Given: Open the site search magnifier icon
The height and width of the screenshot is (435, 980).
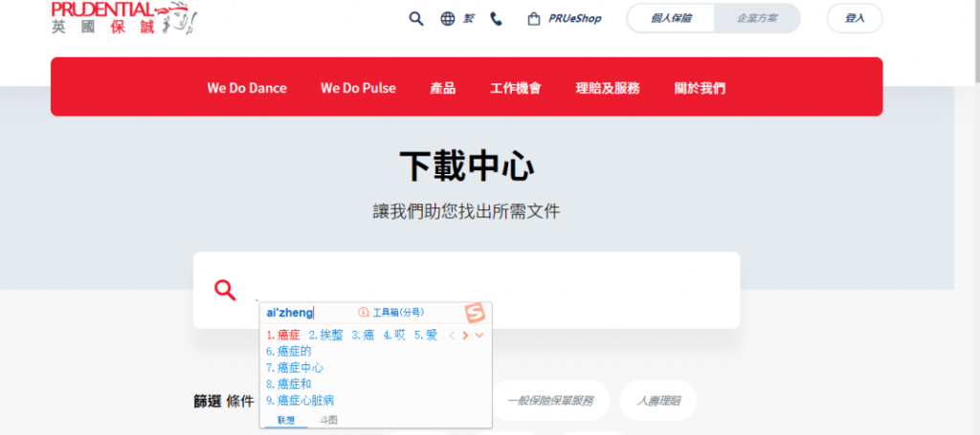Looking at the screenshot, I should coord(416,19).
